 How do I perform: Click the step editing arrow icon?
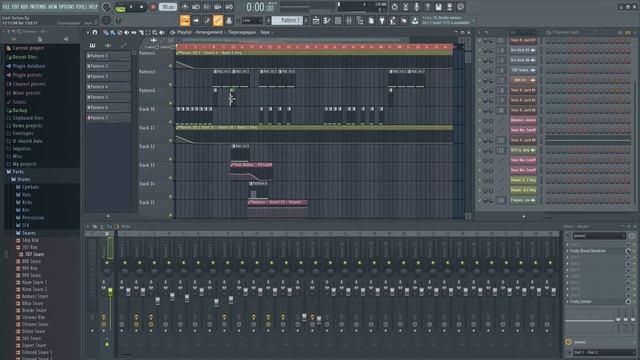pyautogui.click(x=196, y=20)
